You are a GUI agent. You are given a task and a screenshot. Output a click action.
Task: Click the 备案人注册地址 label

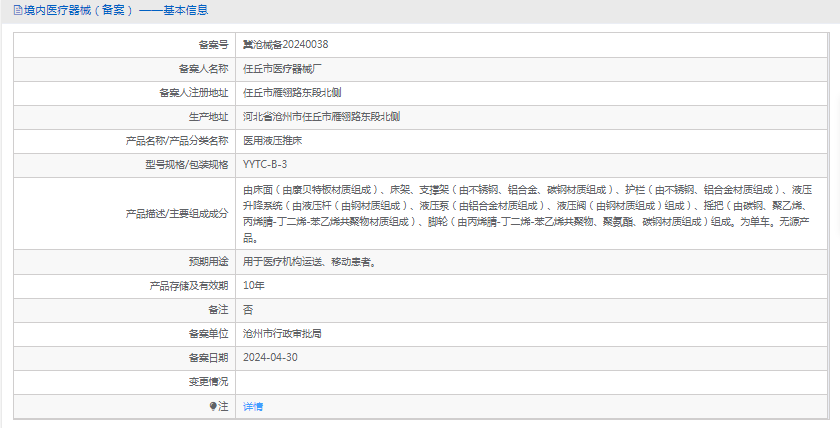tap(194, 93)
